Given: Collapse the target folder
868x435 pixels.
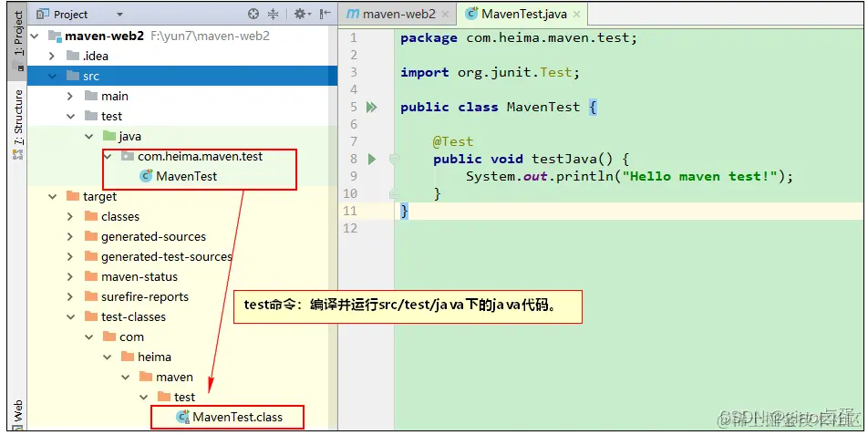Looking at the screenshot, I should (x=52, y=196).
